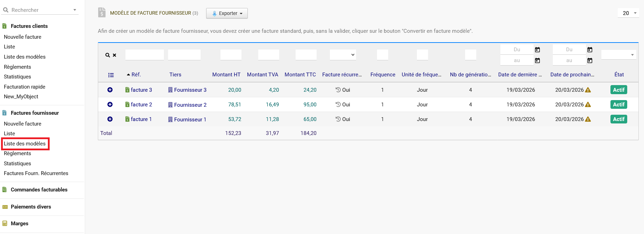Open the first 'au' calendar icon for last generation date
644x234 pixels.
click(x=537, y=61)
